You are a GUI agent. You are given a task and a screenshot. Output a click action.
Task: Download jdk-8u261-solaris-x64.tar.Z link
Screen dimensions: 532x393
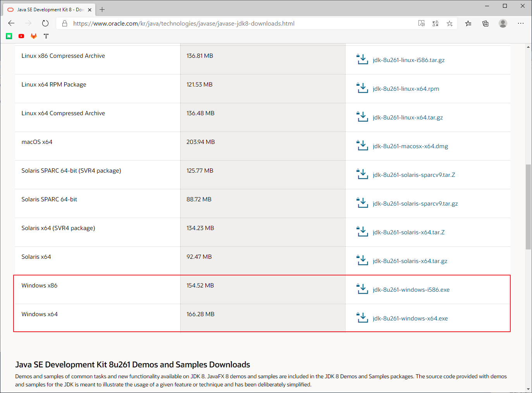pos(408,232)
